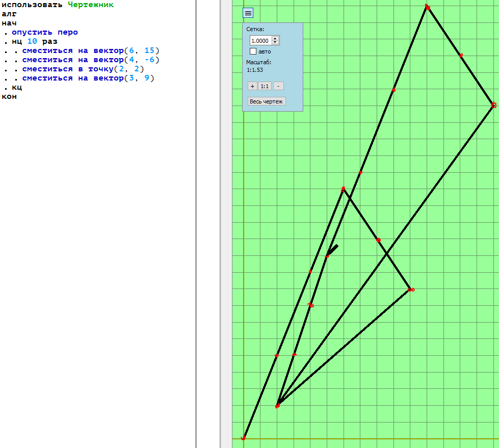
Task: Click the grid size field showing 1.0000
Action: [x=261, y=40]
